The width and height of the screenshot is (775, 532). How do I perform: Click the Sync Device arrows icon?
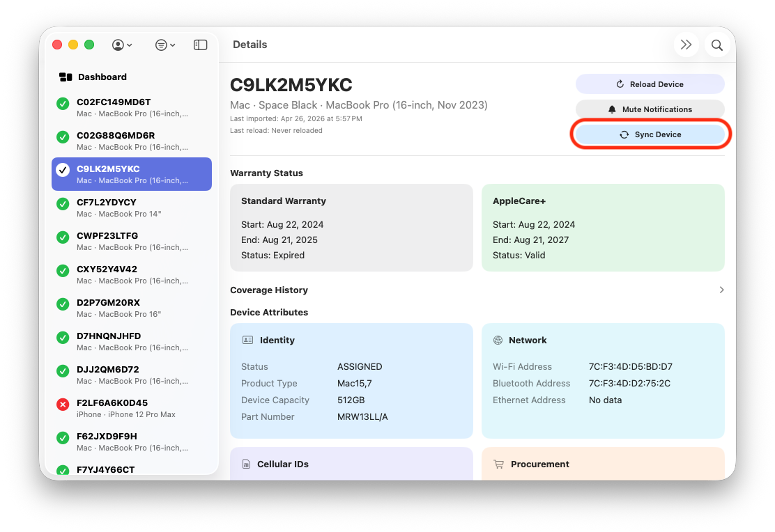point(624,134)
